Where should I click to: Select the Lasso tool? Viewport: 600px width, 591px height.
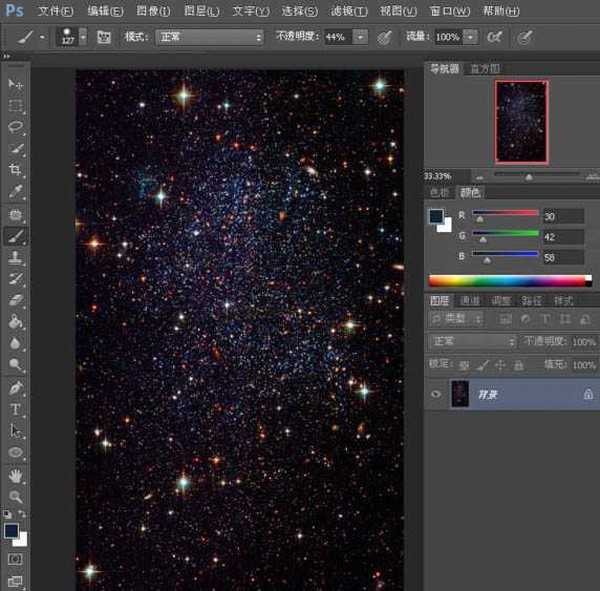[16, 127]
